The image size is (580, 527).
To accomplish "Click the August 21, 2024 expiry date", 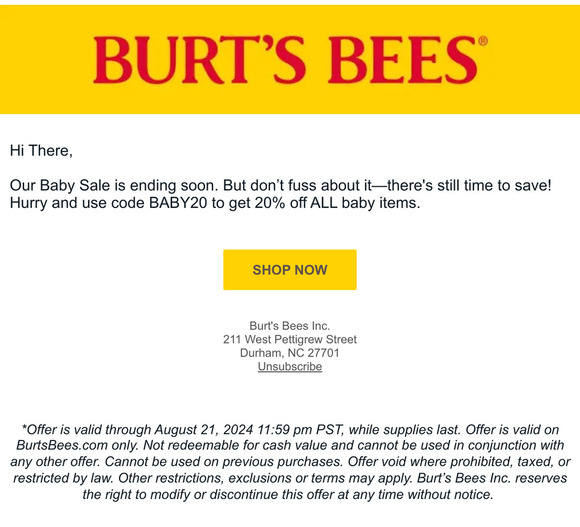I will click(204, 430).
